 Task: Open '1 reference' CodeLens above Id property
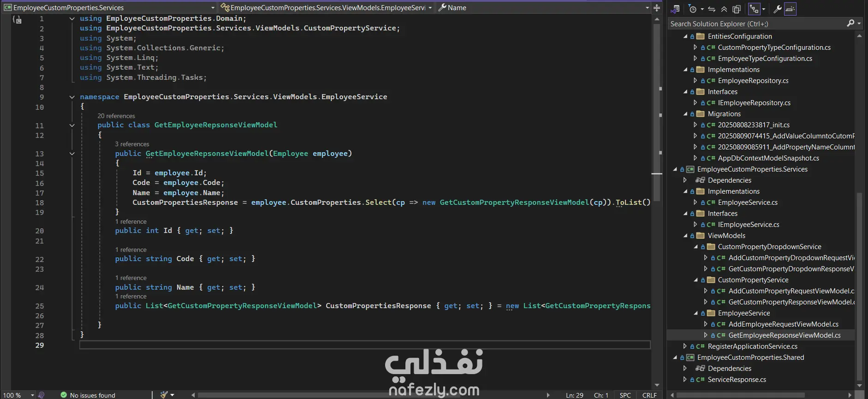[131, 221]
